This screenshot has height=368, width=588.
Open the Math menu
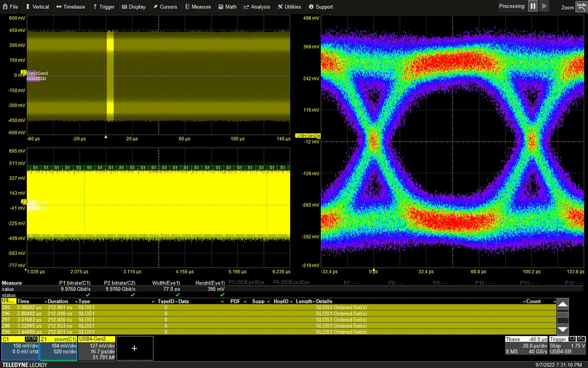pos(228,7)
